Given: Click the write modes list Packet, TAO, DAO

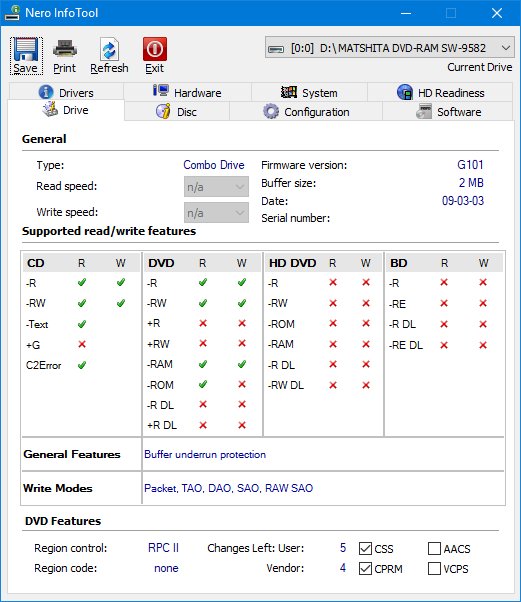Looking at the screenshot, I should (229, 488).
